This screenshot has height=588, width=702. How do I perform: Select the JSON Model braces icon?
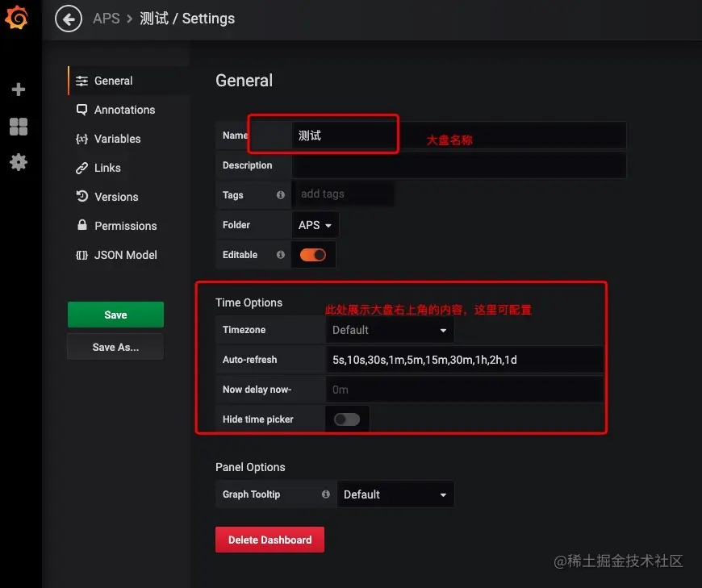(x=81, y=255)
